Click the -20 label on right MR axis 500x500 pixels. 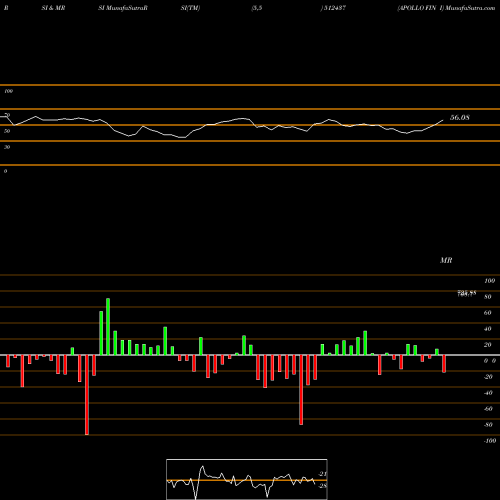tap(488, 377)
